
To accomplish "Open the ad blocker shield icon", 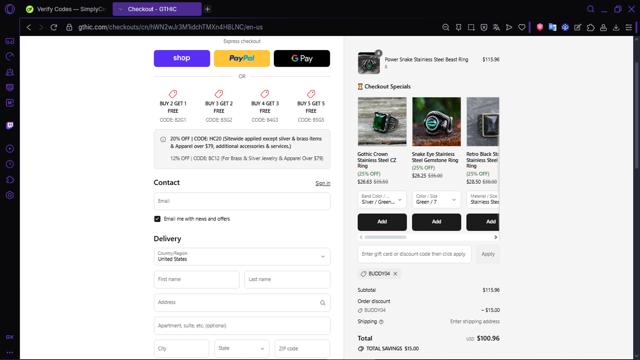I will pos(484,27).
